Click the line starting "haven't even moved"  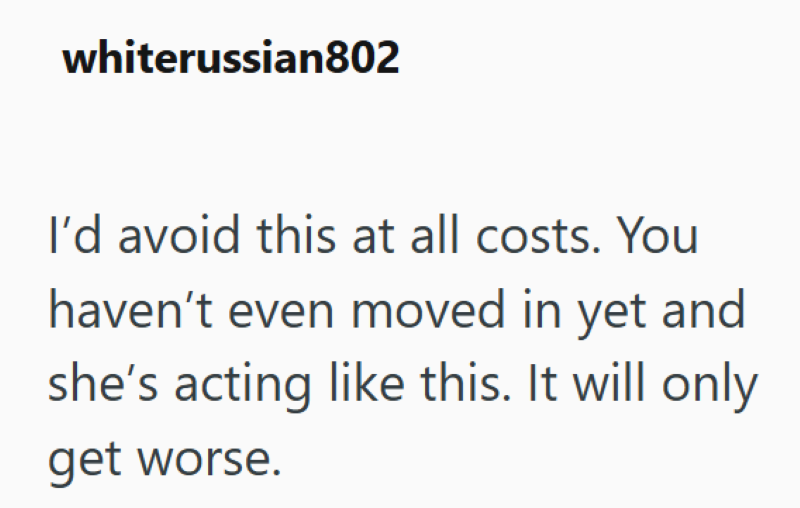397,311
